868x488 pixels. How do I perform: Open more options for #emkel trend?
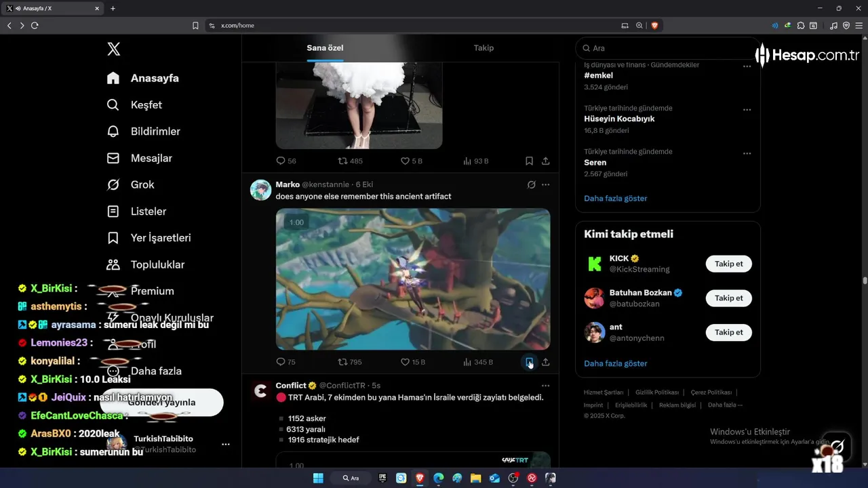[x=747, y=66]
